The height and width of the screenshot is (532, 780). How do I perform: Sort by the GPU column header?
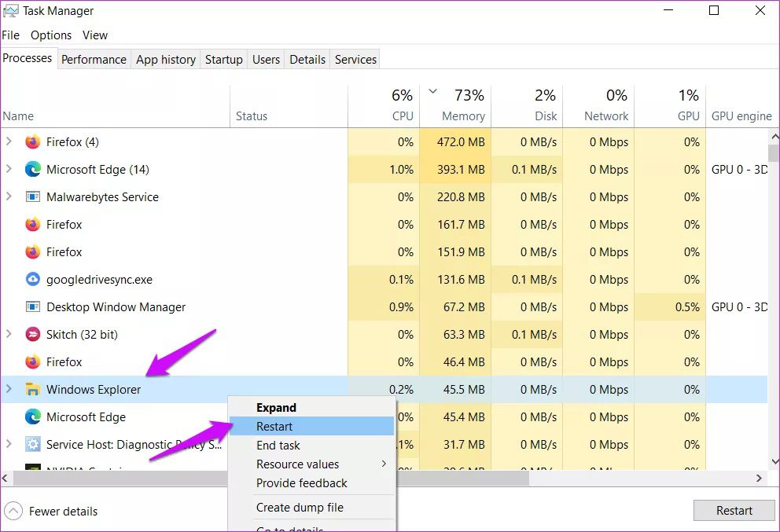click(670, 106)
